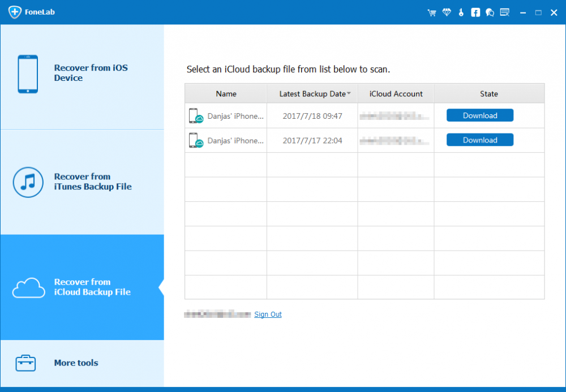Click the chat feedback bubble icon

tap(490, 12)
